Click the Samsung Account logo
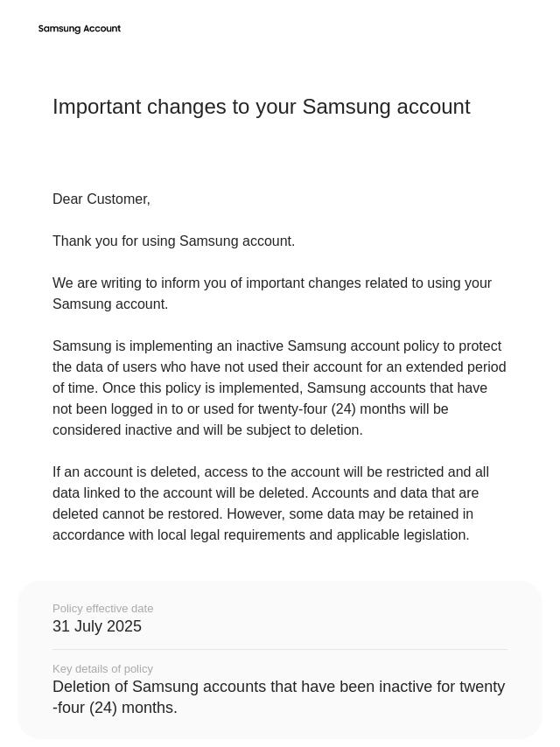This screenshot has height=747, width=560. (79, 29)
